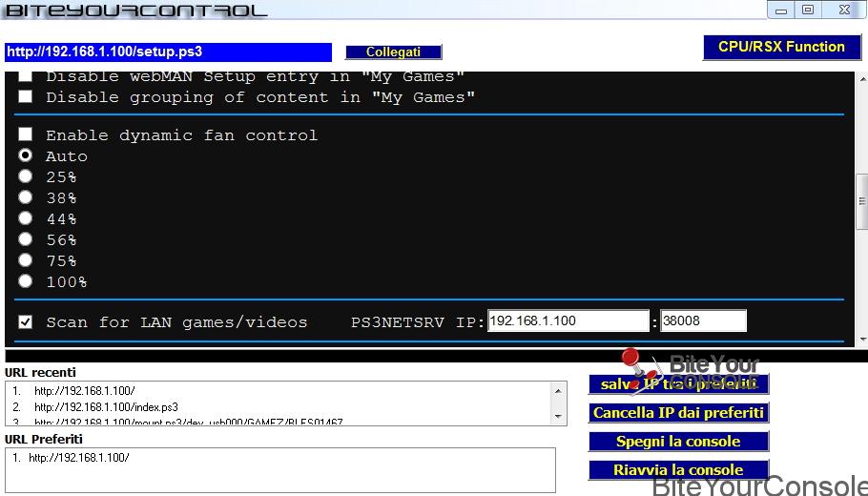
Task: Uncheck Scan for LAN games/videos
Action: [25, 321]
